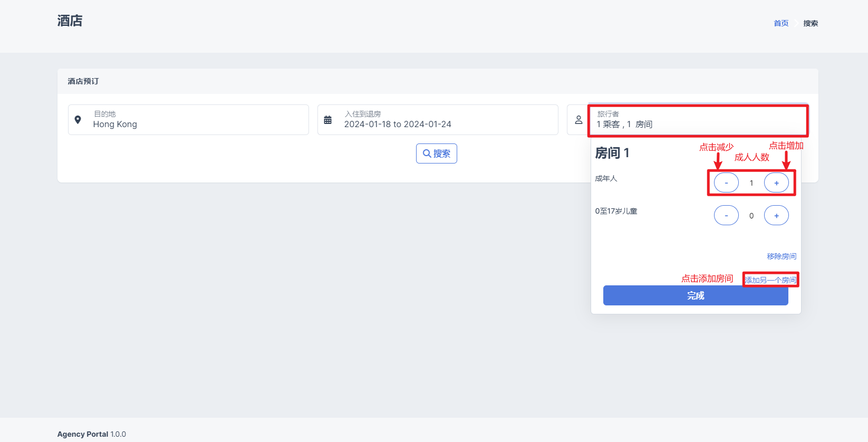Click the map pin icon beside destination
This screenshot has width=868, height=442.
(x=78, y=120)
